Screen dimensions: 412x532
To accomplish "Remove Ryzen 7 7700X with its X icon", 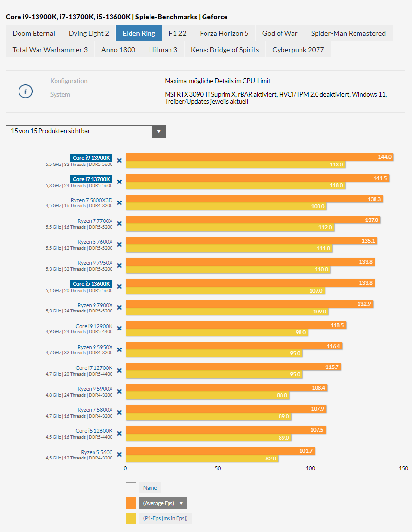I will click(119, 223).
